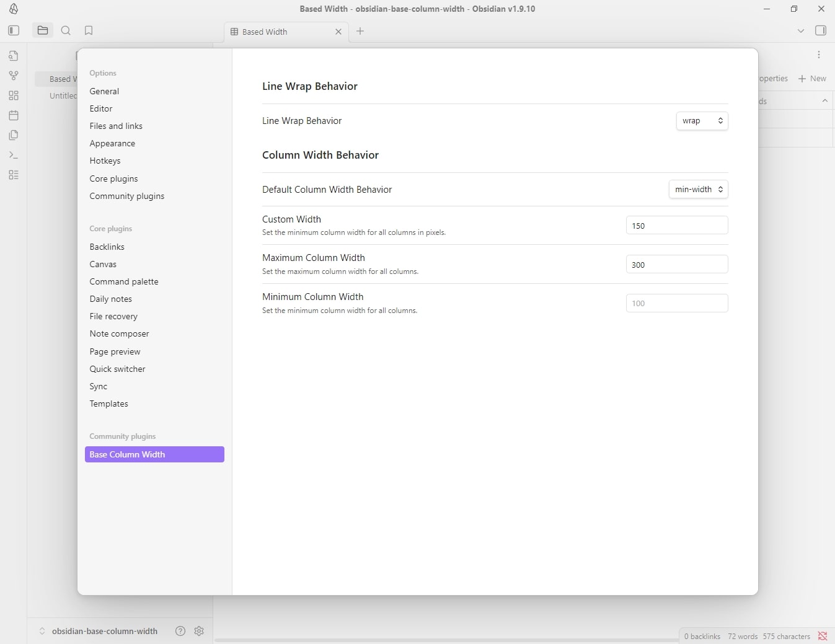Close the Based Width tab
835x644 pixels.
338,32
